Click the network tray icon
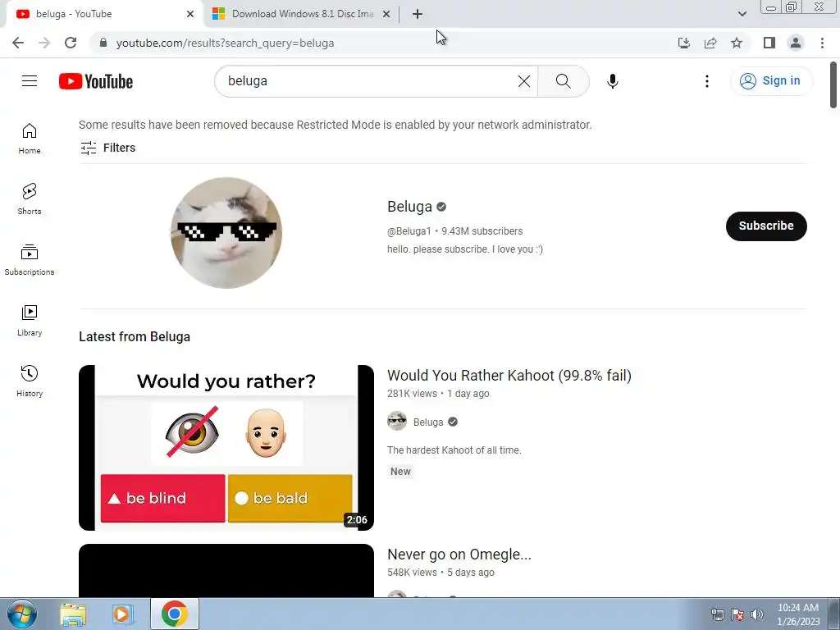Viewport: 840px width, 630px height. [x=717, y=614]
